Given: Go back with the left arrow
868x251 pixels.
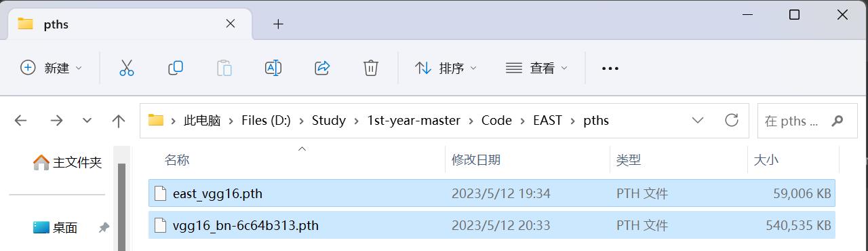Looking at the screenshot, I should 20,121.
